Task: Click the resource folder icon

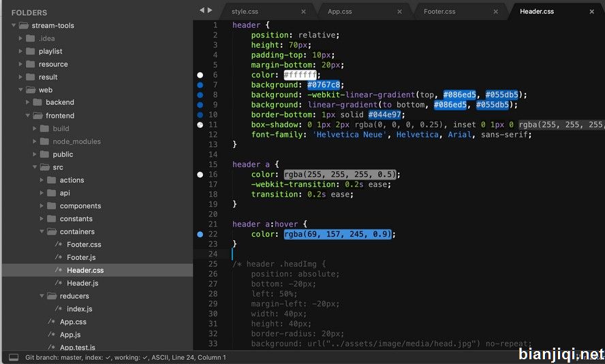Action: pos(31,64)
